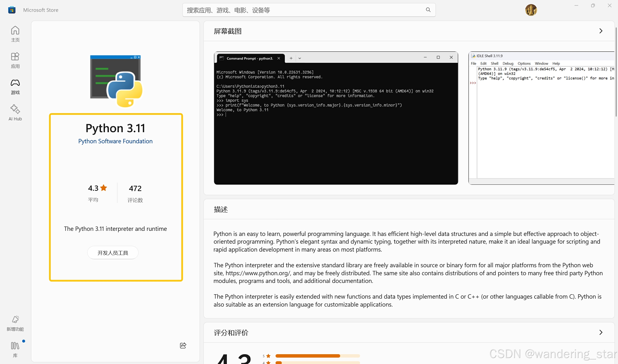Screen dimensions: 618x364
Task: Click the Python Software Foundation publisher link
Action: (x=115, y=141)
